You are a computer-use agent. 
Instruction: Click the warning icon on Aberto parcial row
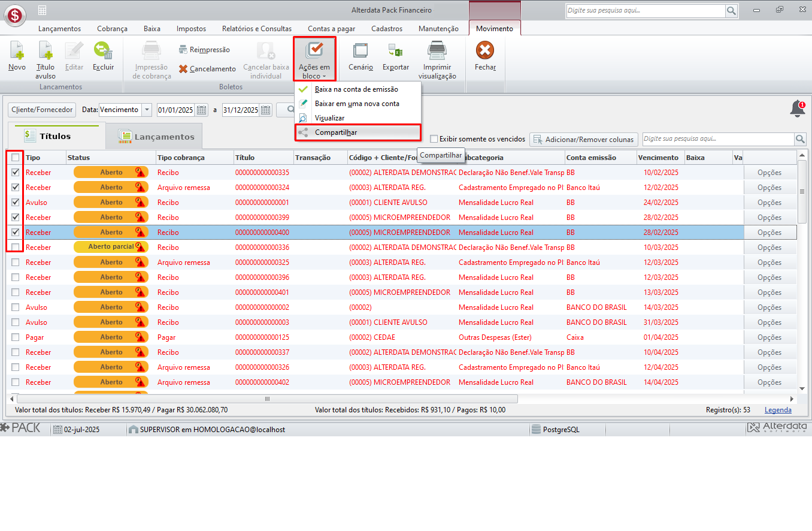coord(141,247)
